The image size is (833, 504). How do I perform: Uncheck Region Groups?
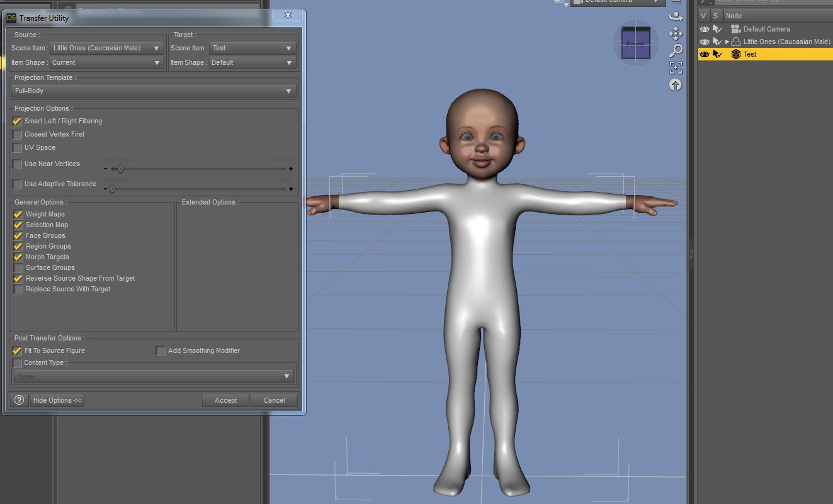tap(18, 246)
